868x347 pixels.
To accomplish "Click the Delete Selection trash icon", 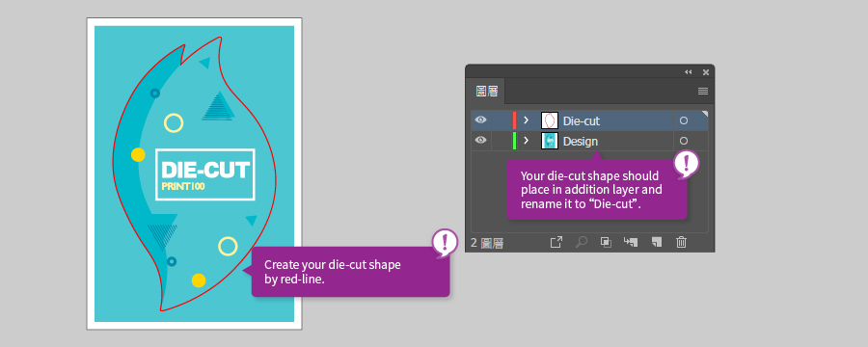I will [x=682, y=242].
